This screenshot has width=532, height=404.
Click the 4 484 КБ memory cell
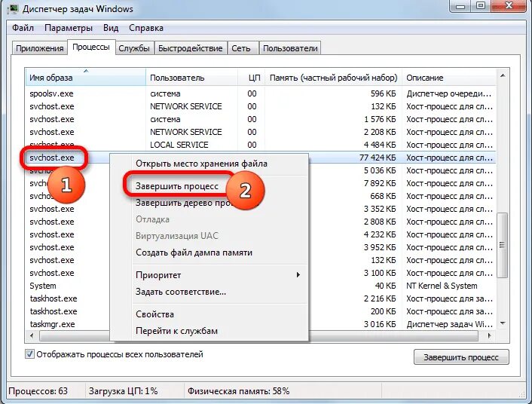pos(380,145)
